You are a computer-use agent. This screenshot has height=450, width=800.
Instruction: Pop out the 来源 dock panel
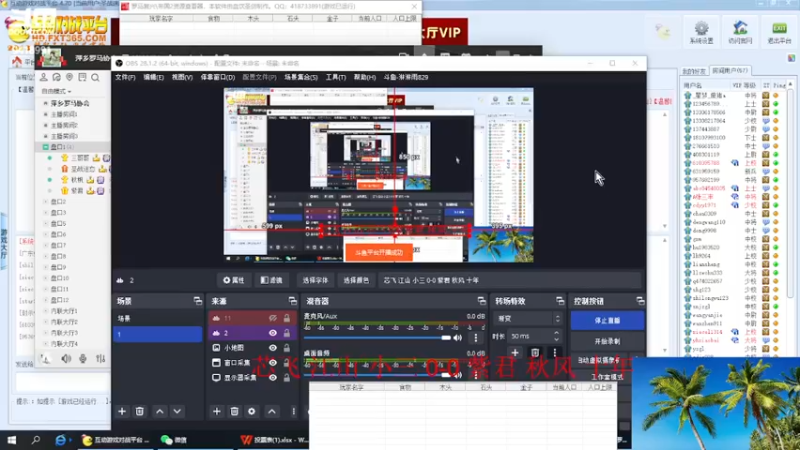(x=292, y=301)
